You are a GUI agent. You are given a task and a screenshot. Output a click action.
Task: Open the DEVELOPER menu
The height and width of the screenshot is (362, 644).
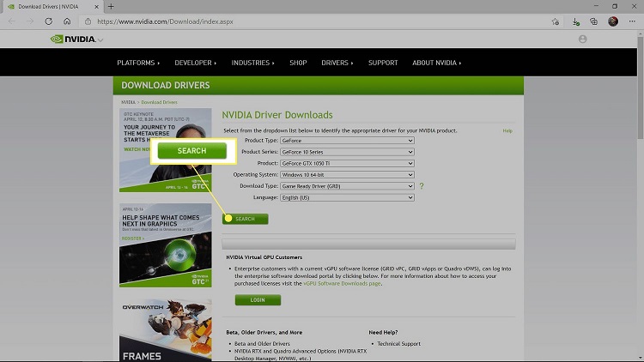[195, 63]
